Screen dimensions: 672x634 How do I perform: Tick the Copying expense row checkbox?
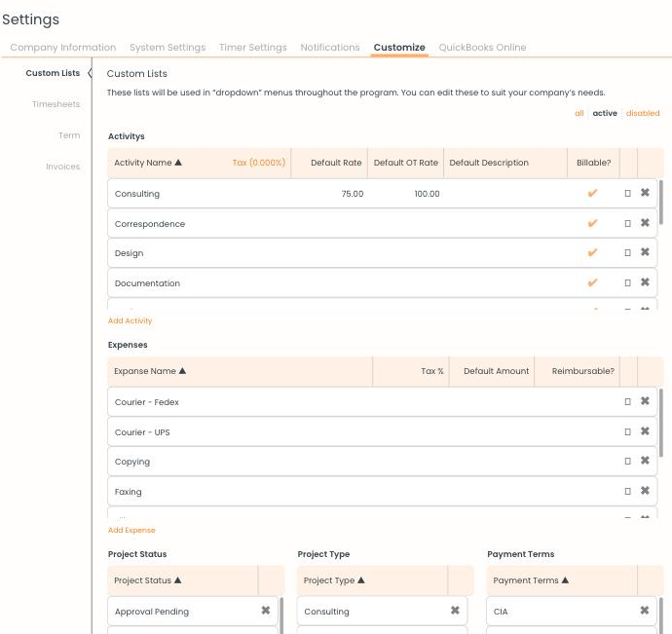click(627, 461)
